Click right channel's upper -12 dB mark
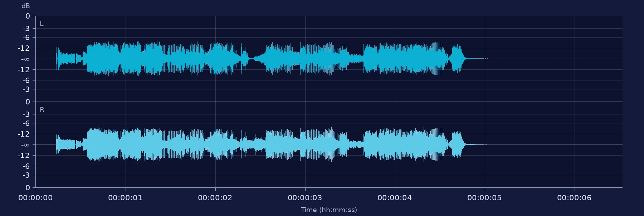This screenshot has width=644, height=216. click(x=24, y=134)
